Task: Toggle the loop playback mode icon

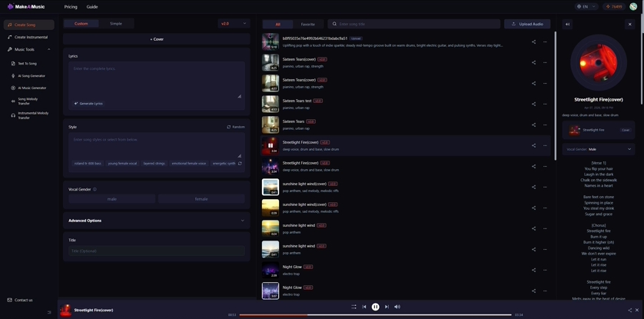Action: click(354, 307)
